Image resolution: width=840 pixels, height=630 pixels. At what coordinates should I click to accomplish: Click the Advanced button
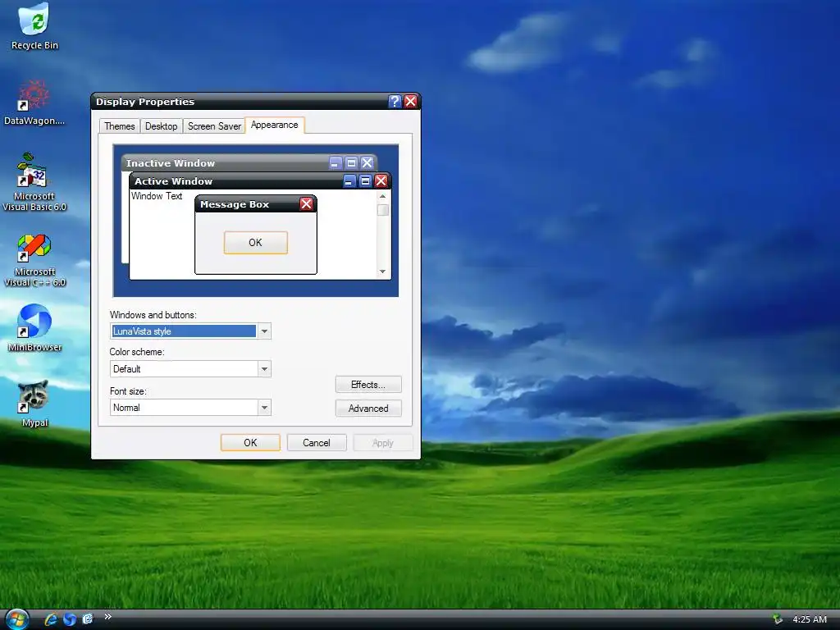tap(368, 409)
